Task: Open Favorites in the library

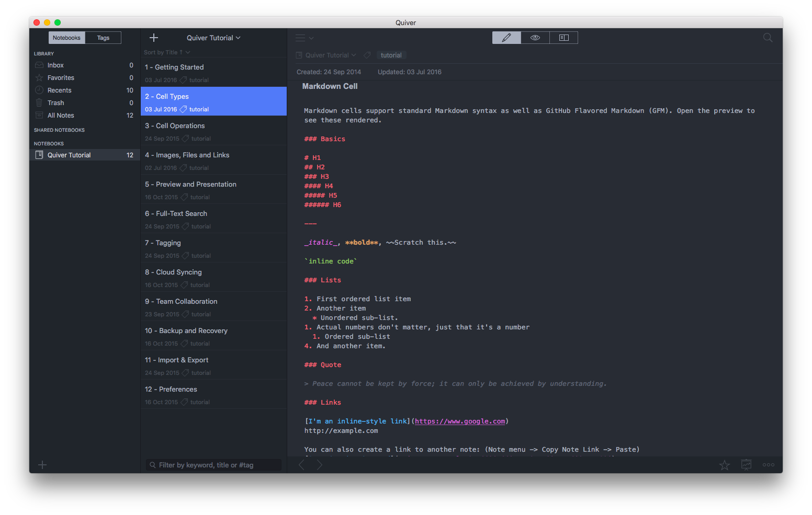Action: pos(85,77)
